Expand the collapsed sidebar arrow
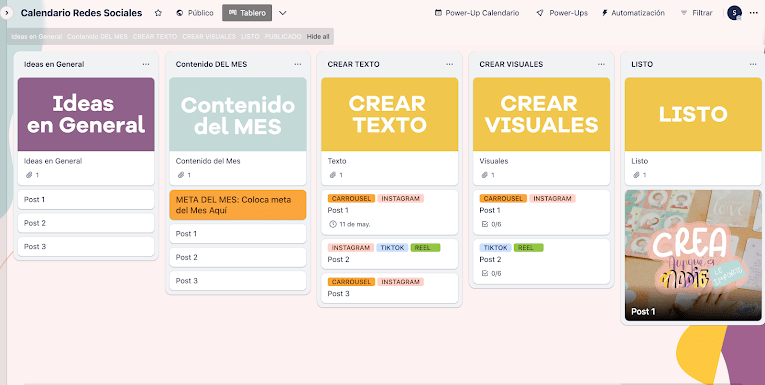 6,13
